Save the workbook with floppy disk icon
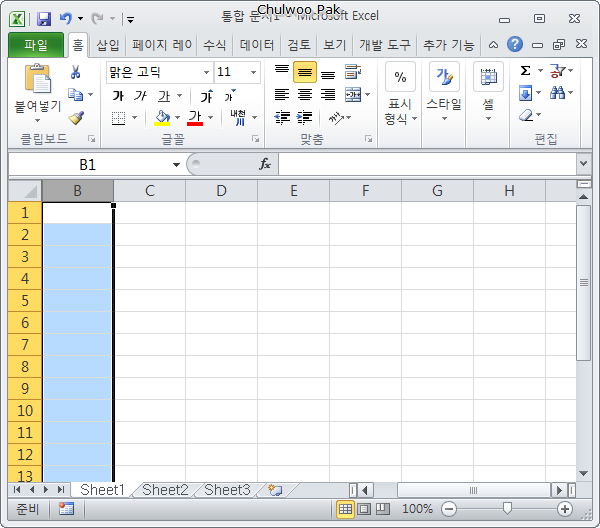600x528 pixels. point(44,19)
